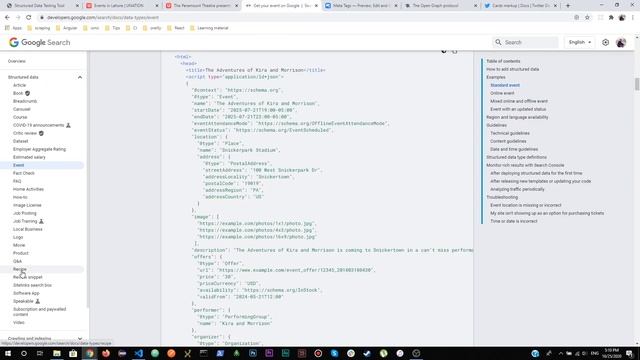Jump to Standard event in contents
Image resolution: width=640 pixels, height=360 pixels.
[505, 85]
